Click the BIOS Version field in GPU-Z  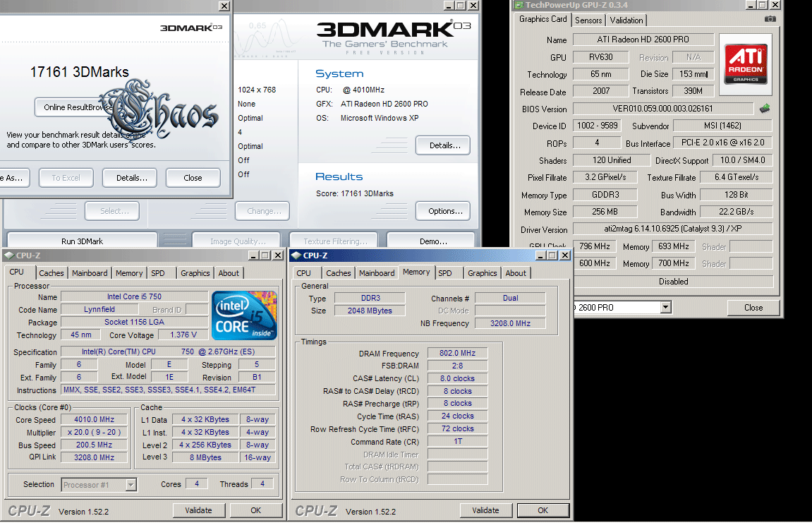coord(663,108)
